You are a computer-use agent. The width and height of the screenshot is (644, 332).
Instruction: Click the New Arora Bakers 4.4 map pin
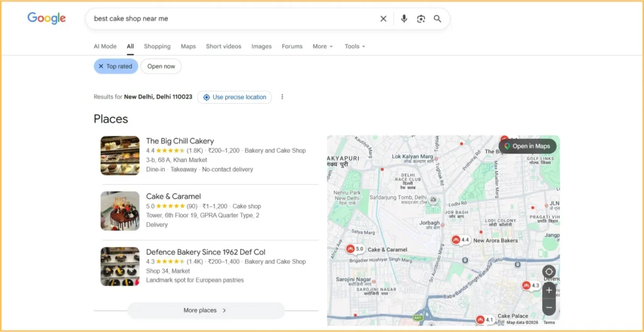coord(461,240)
